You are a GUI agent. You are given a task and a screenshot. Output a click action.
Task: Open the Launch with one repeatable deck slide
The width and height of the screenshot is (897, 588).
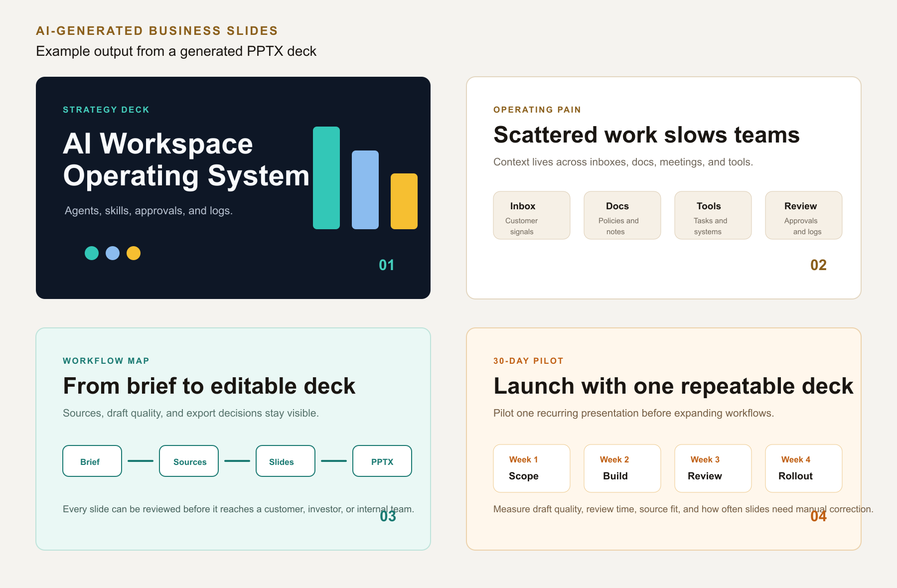(664, 439)
